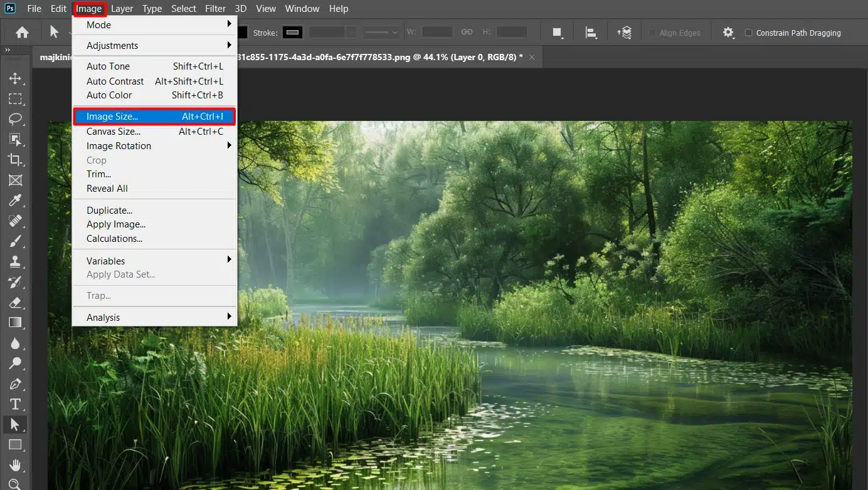The image size is (868, 490).
Task: Expand the Adjustments submenu
Action: [x=154, y=45]
